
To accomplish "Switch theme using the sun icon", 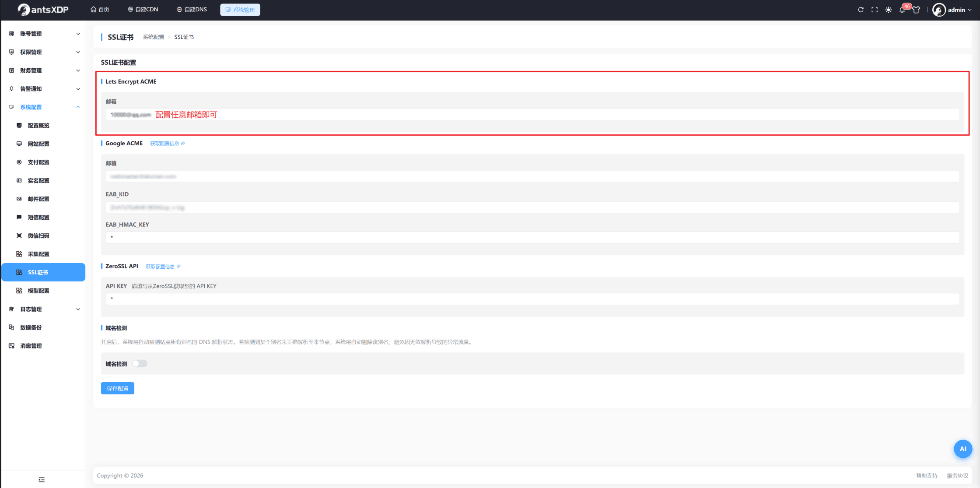I will pyautogui.click(x=889, y=10).
